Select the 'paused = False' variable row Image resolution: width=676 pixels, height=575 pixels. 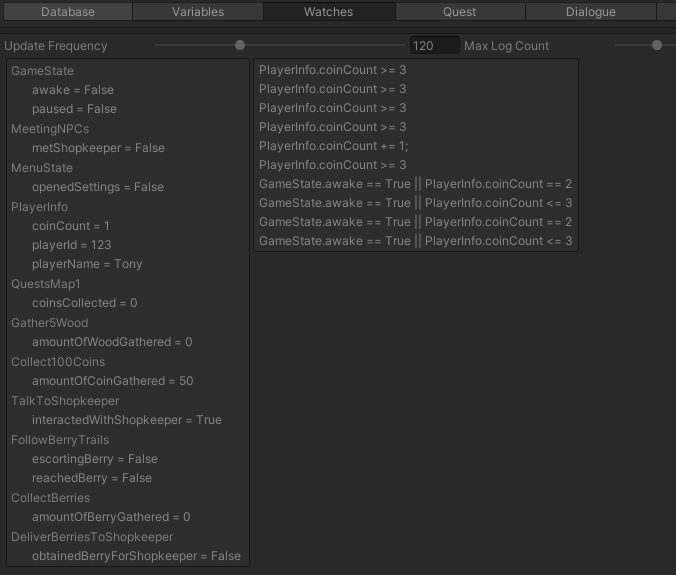[74, 109]
